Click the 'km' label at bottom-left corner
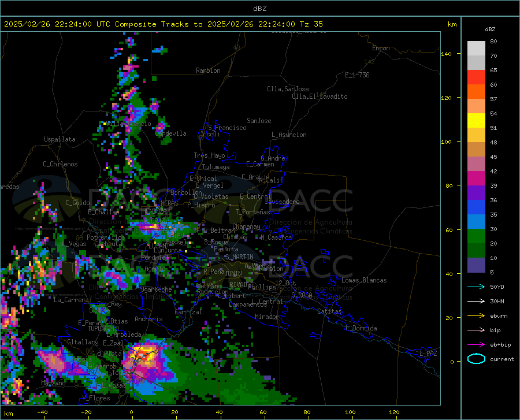This screenshot has width=520, height=420. (8, 414)
